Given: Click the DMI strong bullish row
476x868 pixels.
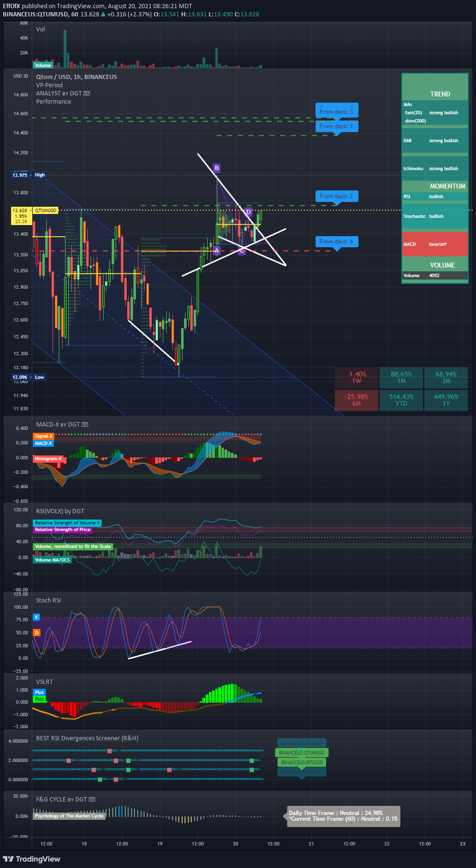Looking at the screenshot, I should 435,141.
